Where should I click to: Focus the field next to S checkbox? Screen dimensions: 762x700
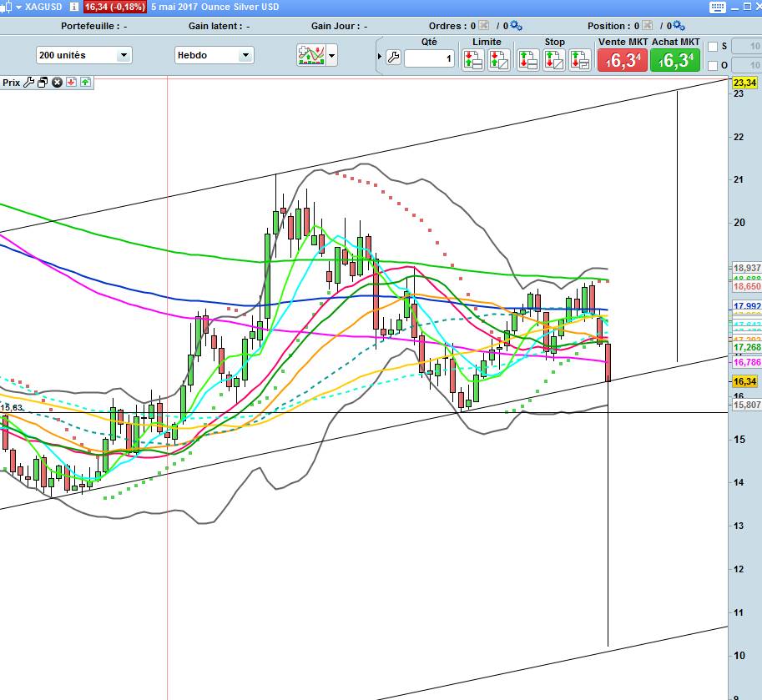point(746,46)
